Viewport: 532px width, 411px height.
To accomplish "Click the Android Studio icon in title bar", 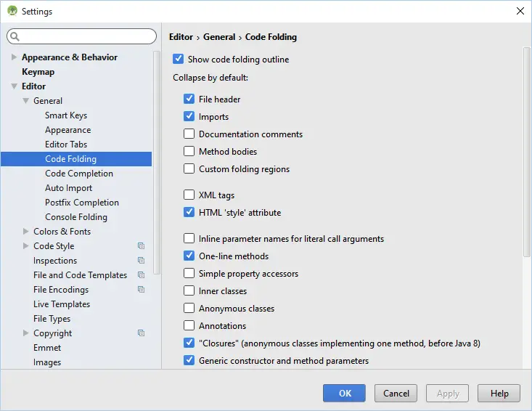I will click(12, 11).
